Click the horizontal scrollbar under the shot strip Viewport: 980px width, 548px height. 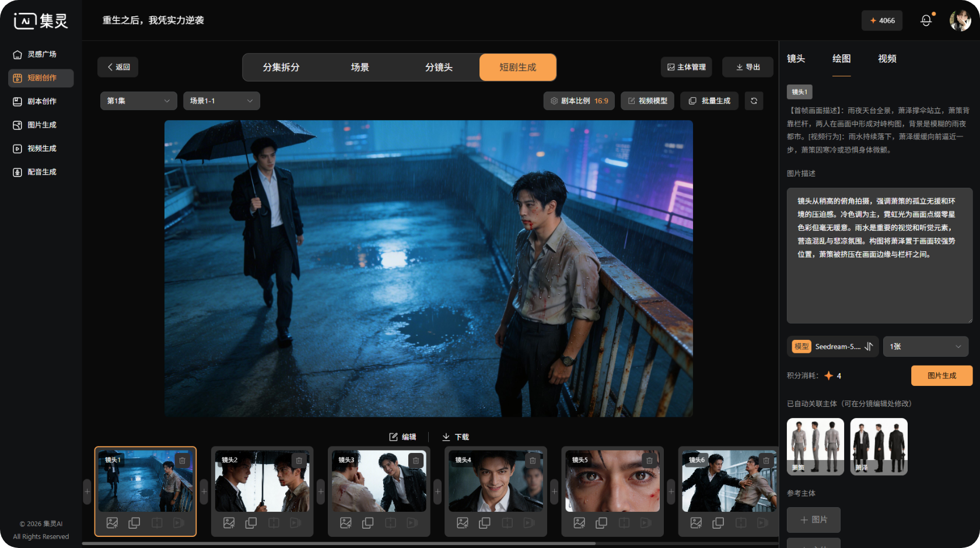click(338, 543)
